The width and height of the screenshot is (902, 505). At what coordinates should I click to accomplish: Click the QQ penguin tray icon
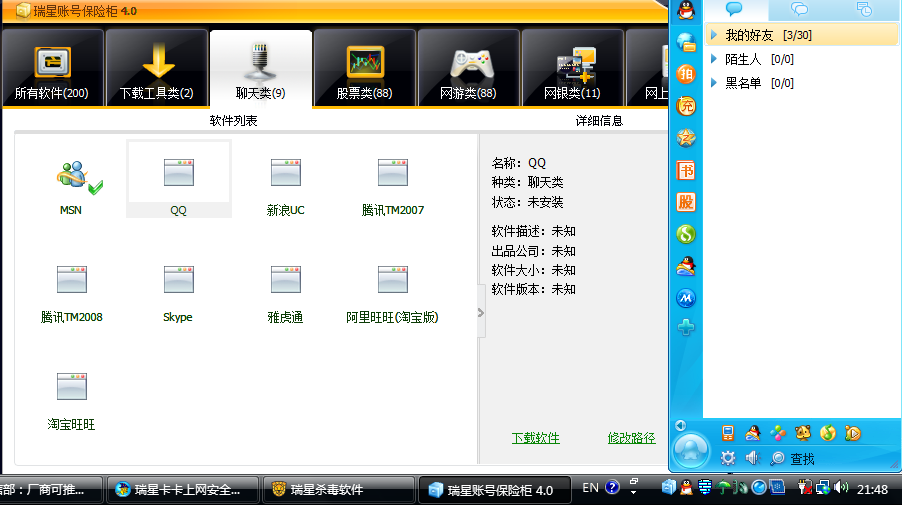pos(686,488)
